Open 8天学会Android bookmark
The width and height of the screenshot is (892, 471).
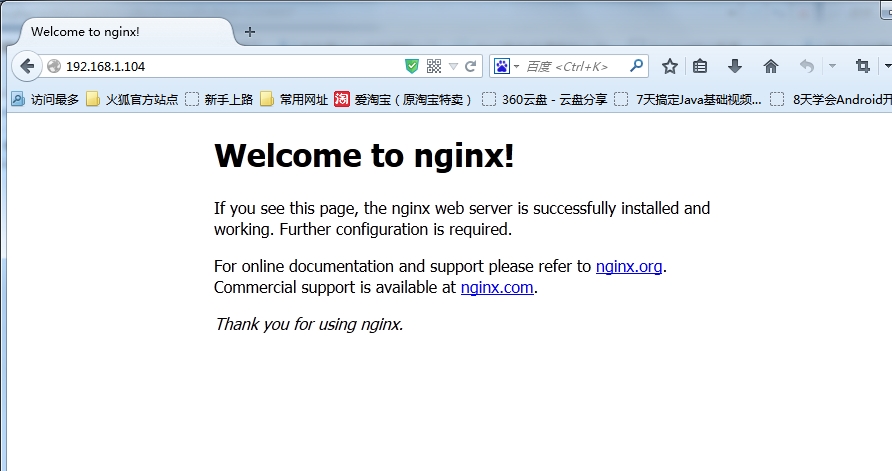tap(831, 100)
